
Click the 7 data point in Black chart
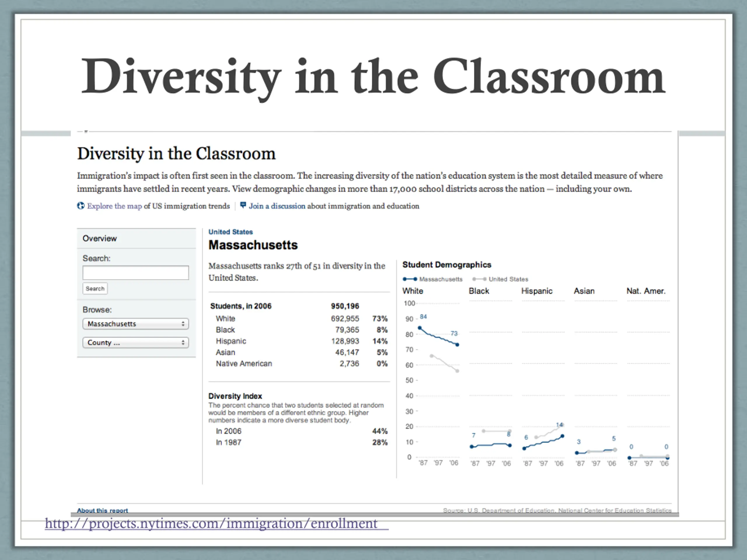click(472, 447)
